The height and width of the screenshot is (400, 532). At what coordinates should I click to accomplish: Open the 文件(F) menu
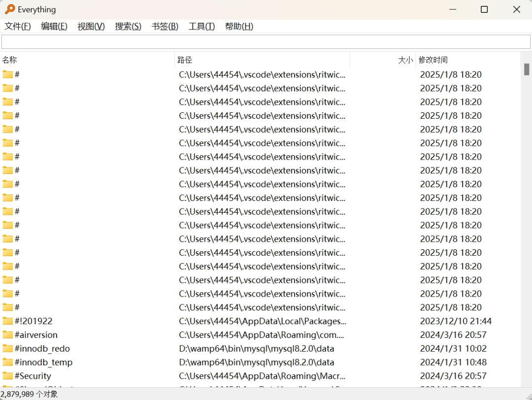pos(18,26)
